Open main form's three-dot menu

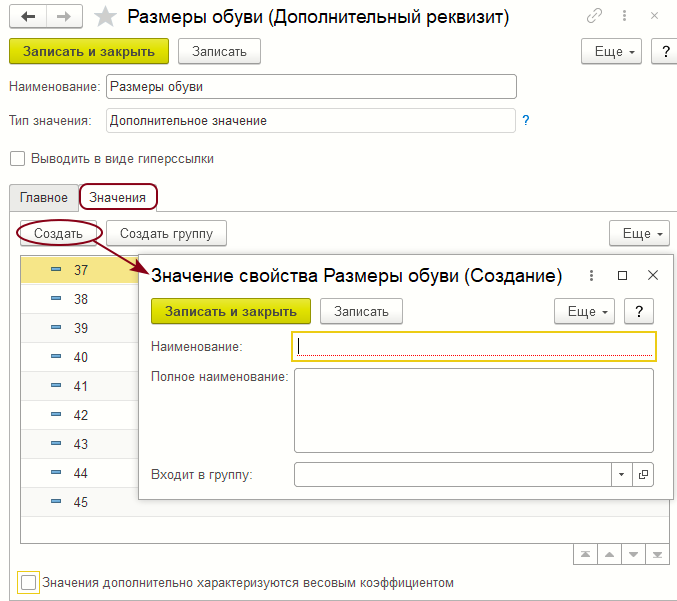point(624,16)
